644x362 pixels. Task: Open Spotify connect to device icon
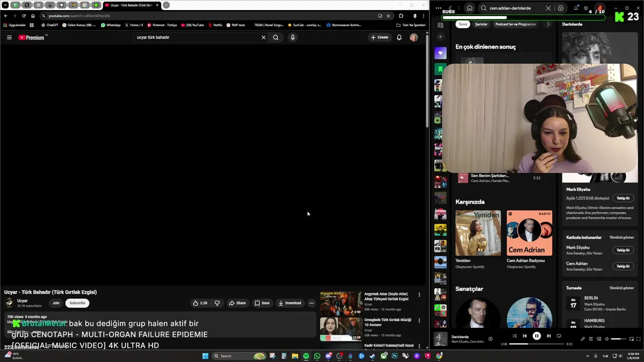click(x=599, y=339)
